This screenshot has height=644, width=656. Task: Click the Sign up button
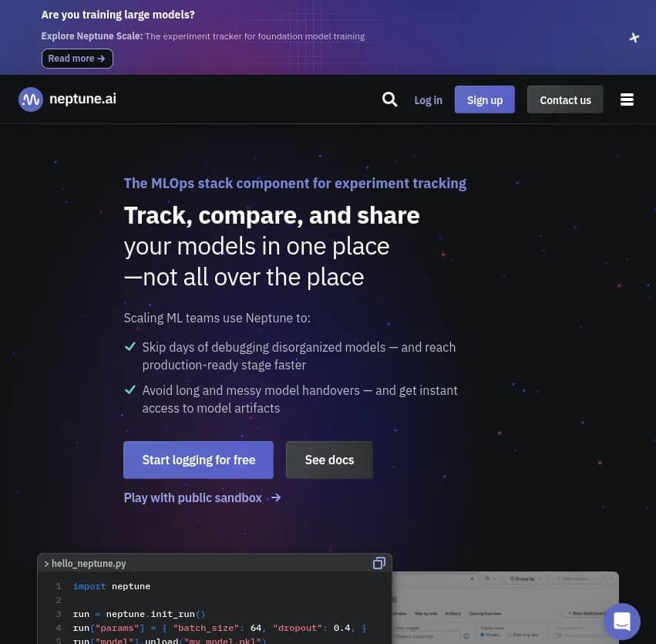coord(484,99)
